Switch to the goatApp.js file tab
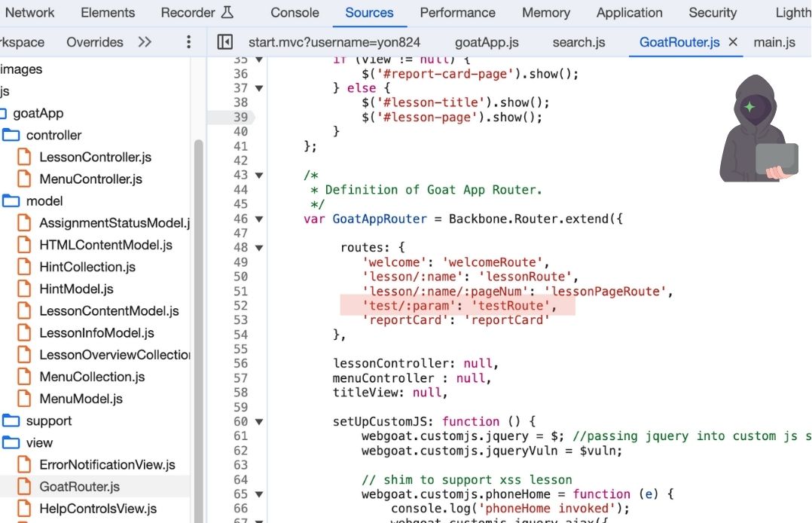 coord(487,42)
